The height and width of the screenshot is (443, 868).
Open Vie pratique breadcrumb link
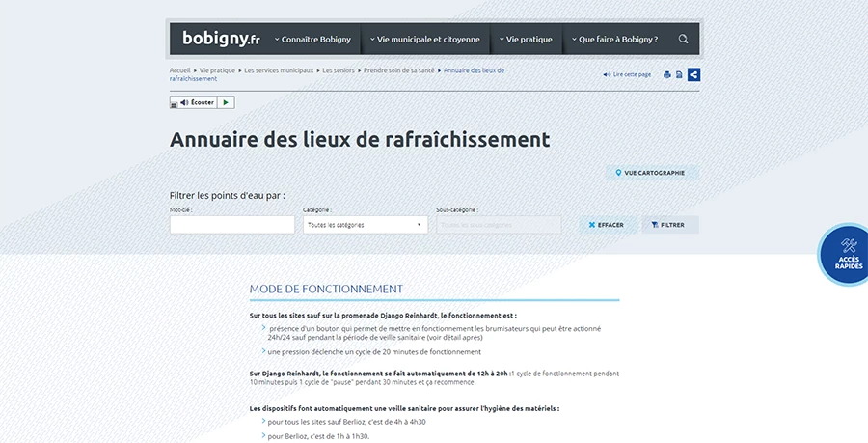coord(217,70)
